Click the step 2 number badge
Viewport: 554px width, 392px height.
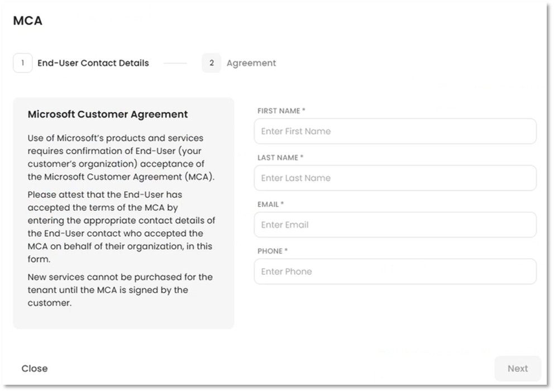coord(211,63)
